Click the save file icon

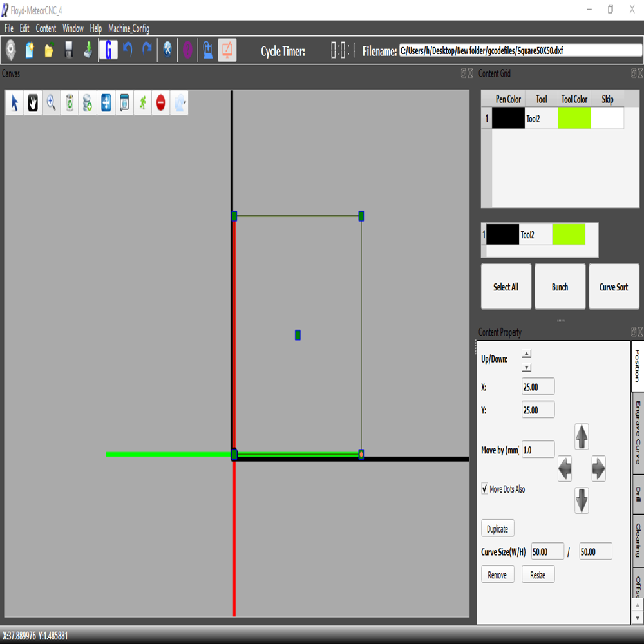(68, 50)
